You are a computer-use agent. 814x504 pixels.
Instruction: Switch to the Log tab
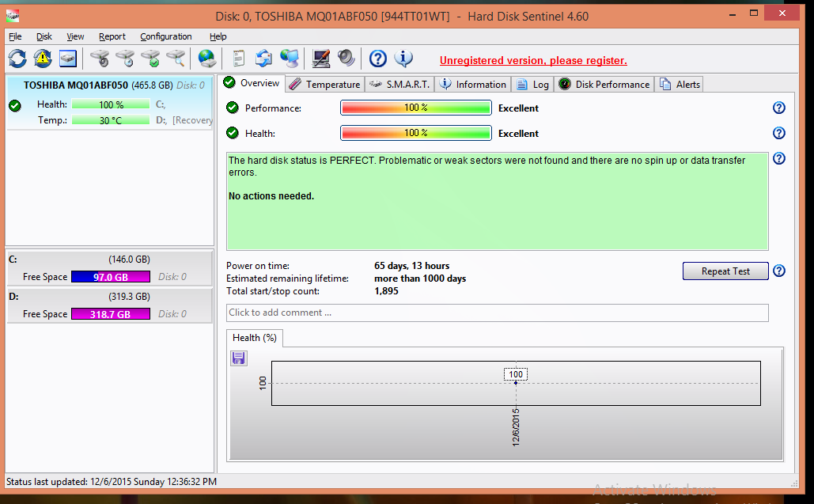532,84
